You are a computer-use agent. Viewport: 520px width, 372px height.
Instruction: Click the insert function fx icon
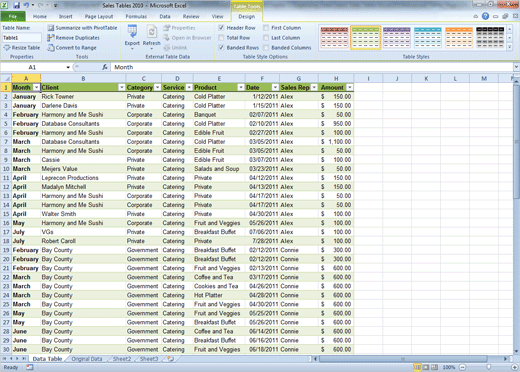[105, 67]
